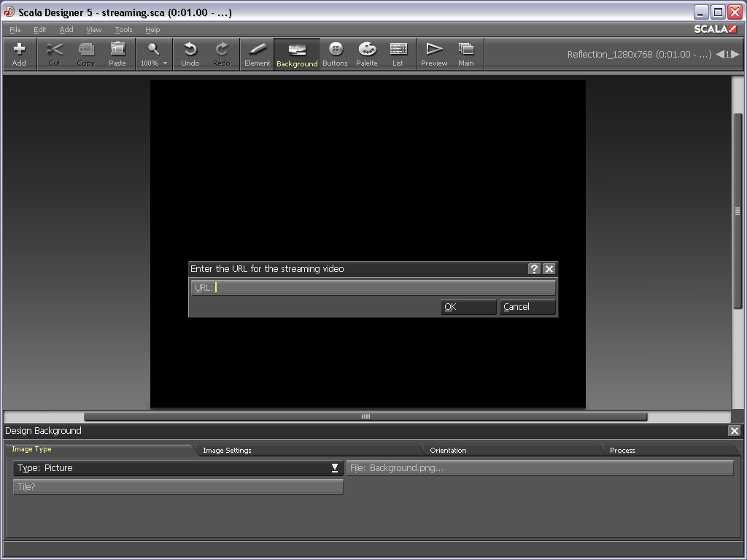The image size is (747, 560).
Task: Toggle the Background design panel button
Action: (x=297, y=54)
